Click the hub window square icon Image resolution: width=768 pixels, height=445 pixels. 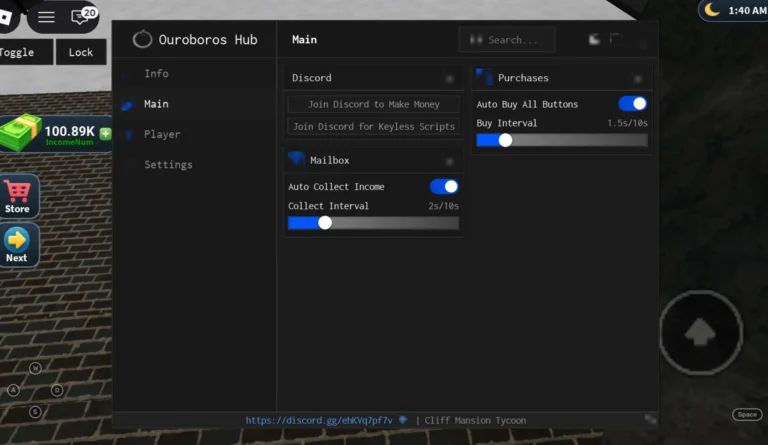point(616,39)
